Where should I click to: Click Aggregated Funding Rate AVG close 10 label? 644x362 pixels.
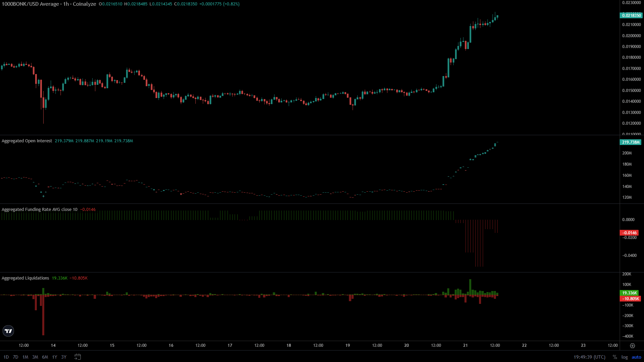tap(40, 210)
